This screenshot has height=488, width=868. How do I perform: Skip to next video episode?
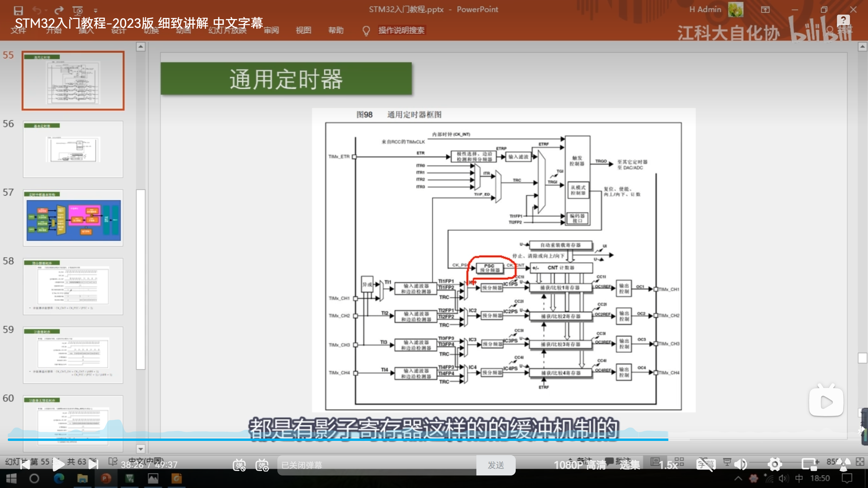pyautogui.click(x=93, y=465)
